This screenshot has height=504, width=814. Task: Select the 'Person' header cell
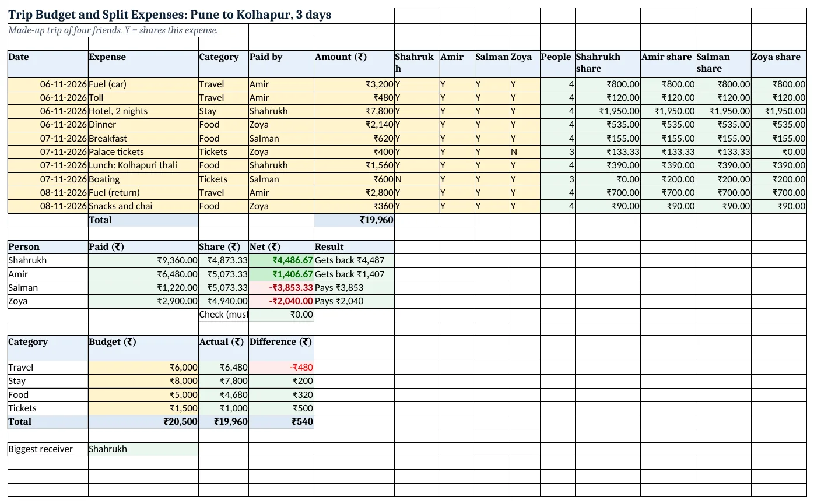coord(48,246)
